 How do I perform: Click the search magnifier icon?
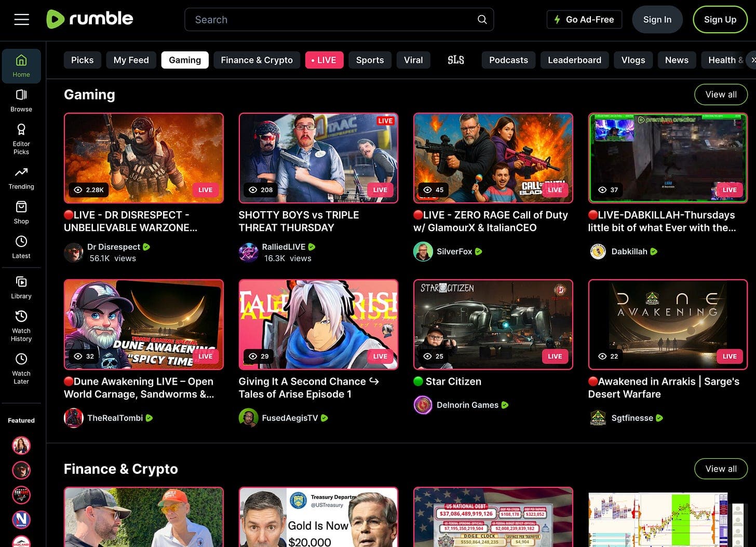(x=482, y=20)
